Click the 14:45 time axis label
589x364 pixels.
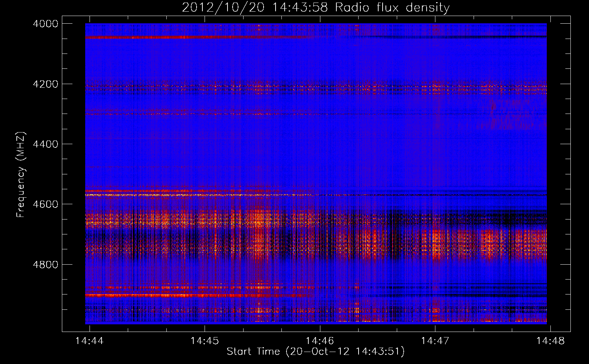coord(205,341)
